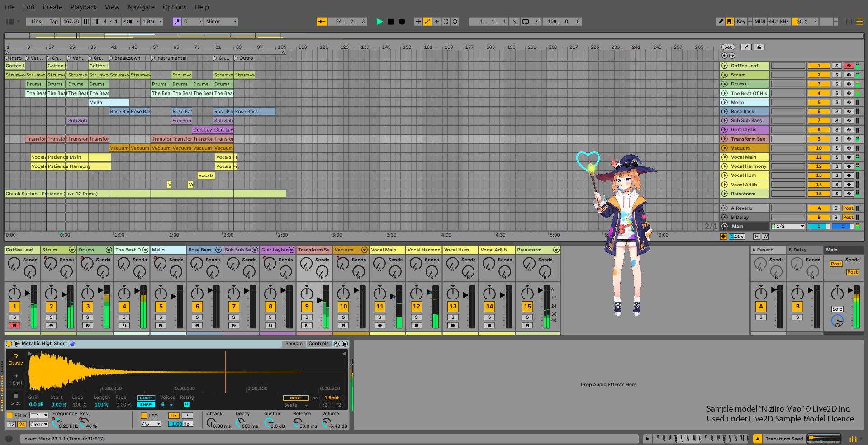Open the Minor scale dropdown

coord(221,21)
